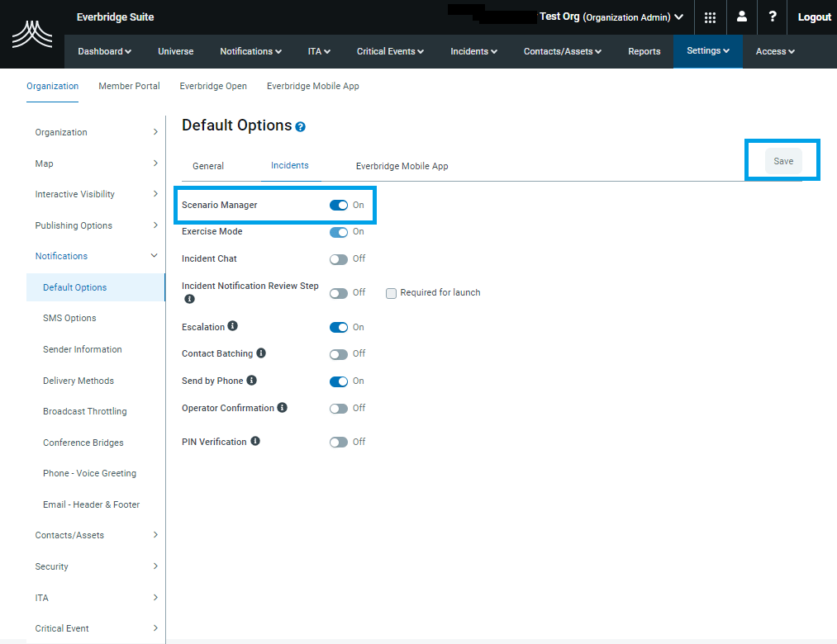Image resolution: width=837 pixels, height=644 pixels.
Task: Expand the Contacts/Assets sidebar section
Action: point(69,534)
